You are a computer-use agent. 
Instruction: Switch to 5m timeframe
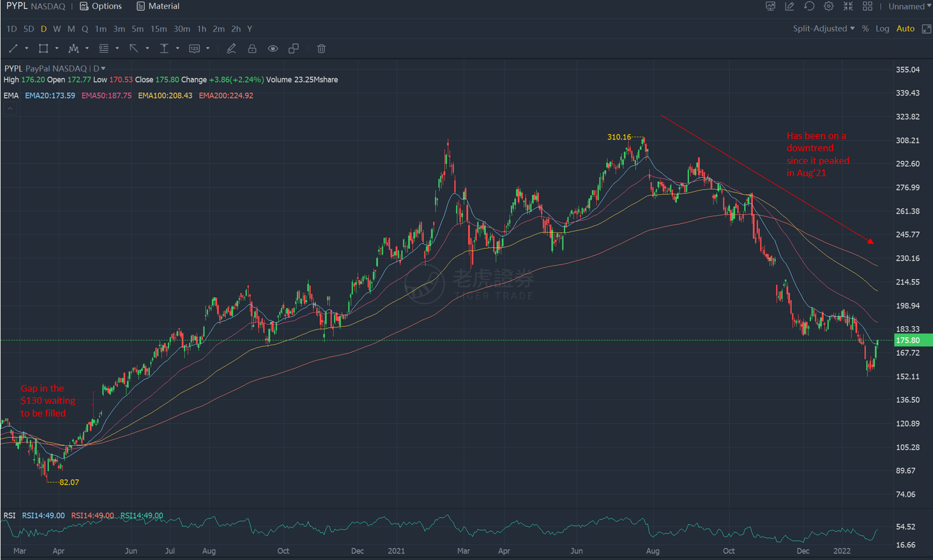coord(137,29)
